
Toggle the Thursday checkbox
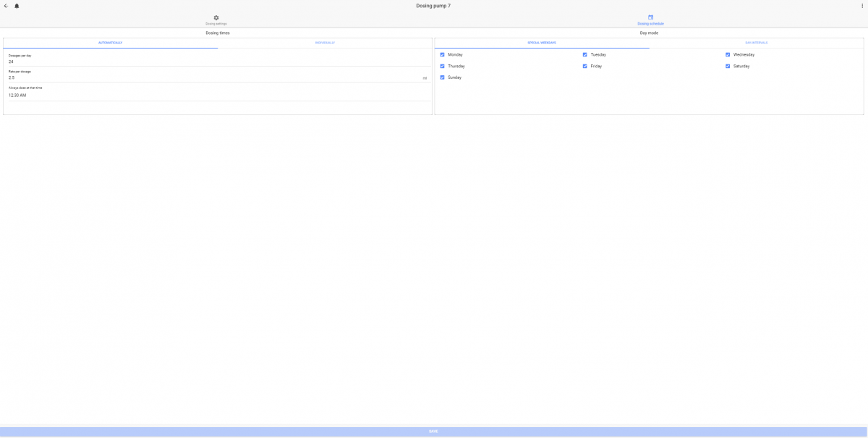click(x=443, y=66)
